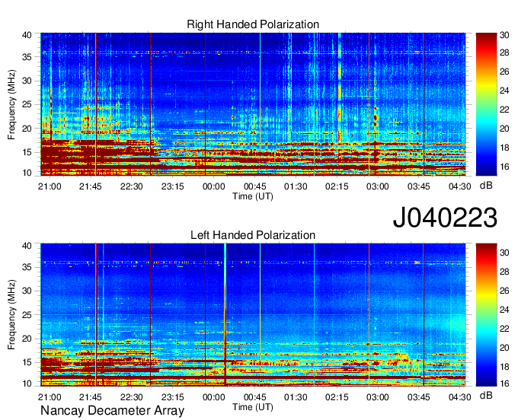Click the 22:30 tick on top time axis
This screenshot has height=420, width=518.
tap(132, 186)
